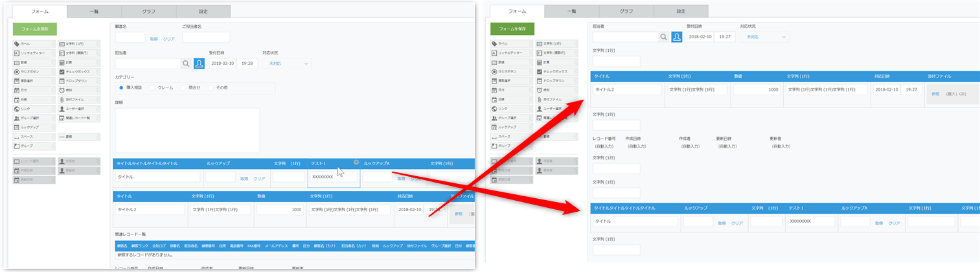Open 設定 tab in right panel
Image resolution: width=980 pixels, height=272 pixels.
click(681, 11)
